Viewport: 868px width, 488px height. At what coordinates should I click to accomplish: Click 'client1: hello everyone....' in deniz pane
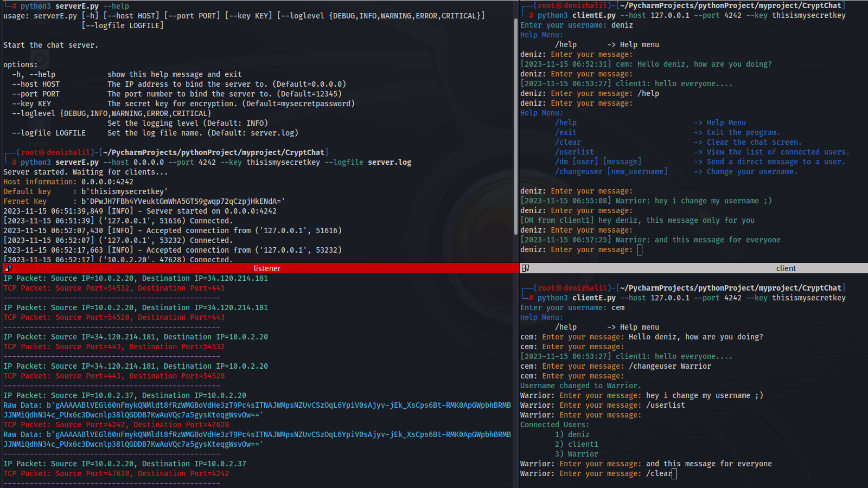627,84
